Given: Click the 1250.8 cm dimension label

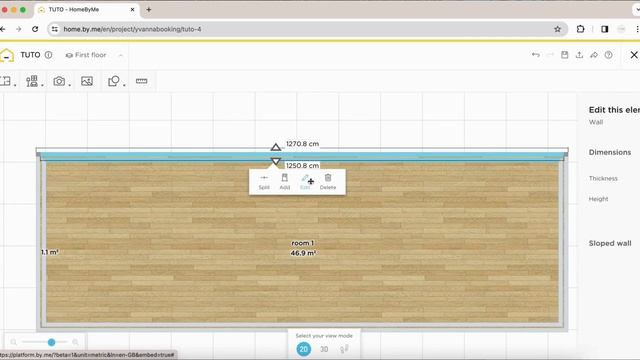Looking at the screenshot, I should point(302,165).
